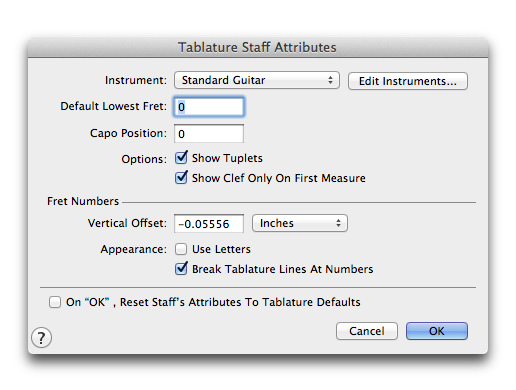Click the Fret Numbers section heading
This screenshot has width=516, height=390.
(x=83, y=201)
